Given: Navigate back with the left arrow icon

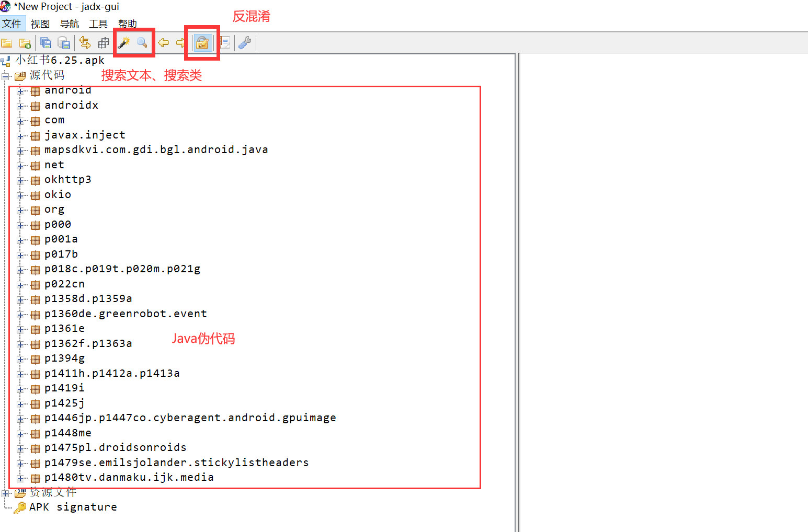Looking at the screenshot, I should pyautogui.click(x=163, y=43).
